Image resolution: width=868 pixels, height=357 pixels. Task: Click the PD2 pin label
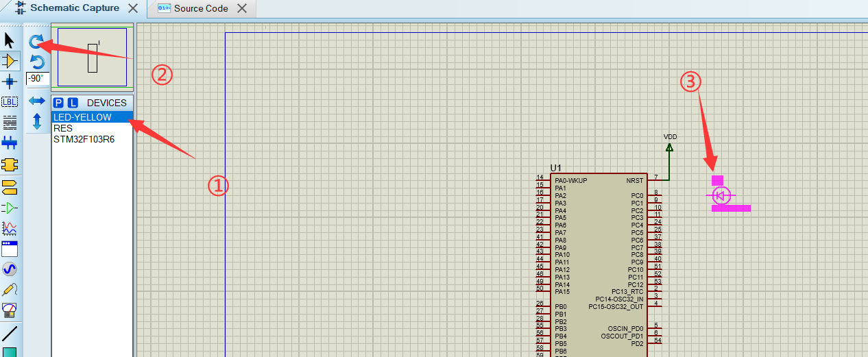coord(638,344)
